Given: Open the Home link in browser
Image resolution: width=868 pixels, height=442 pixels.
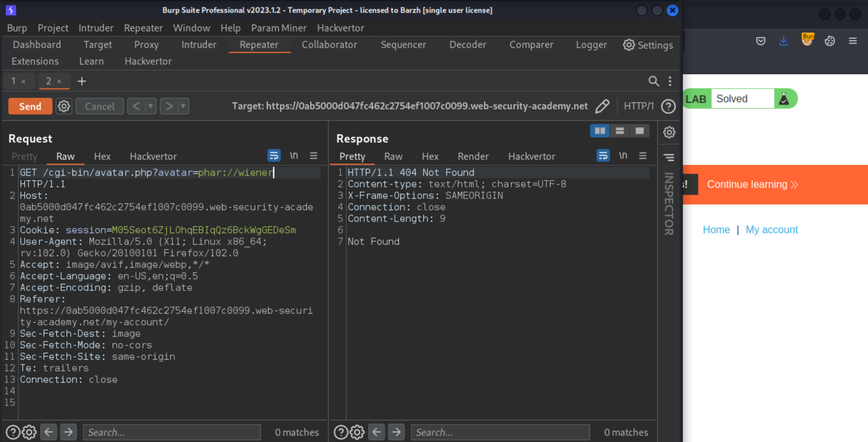Looking at the screenshot, I should [x=716, y=230].
